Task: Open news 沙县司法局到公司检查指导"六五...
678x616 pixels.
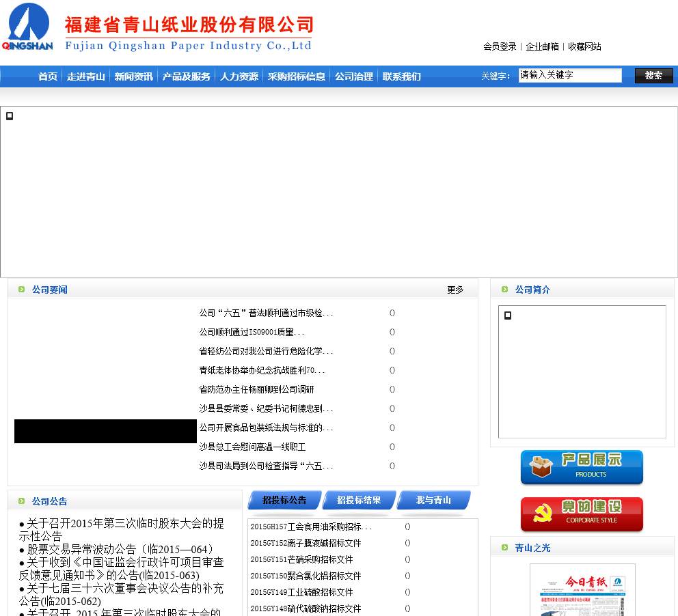Action: click(265, 466)
